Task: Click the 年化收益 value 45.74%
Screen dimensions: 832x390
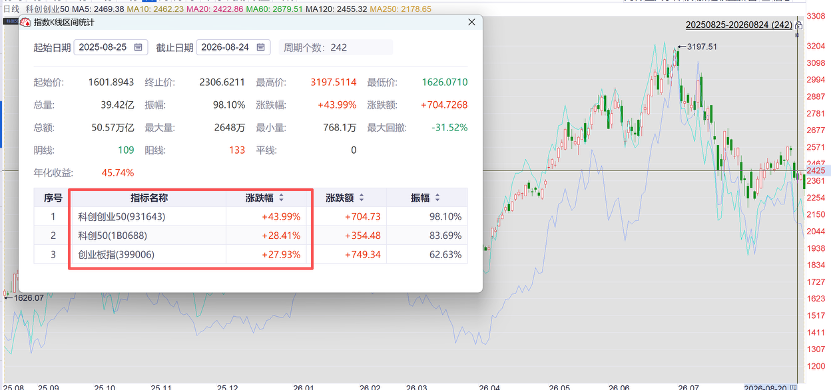Action: (x=117, y=173)
